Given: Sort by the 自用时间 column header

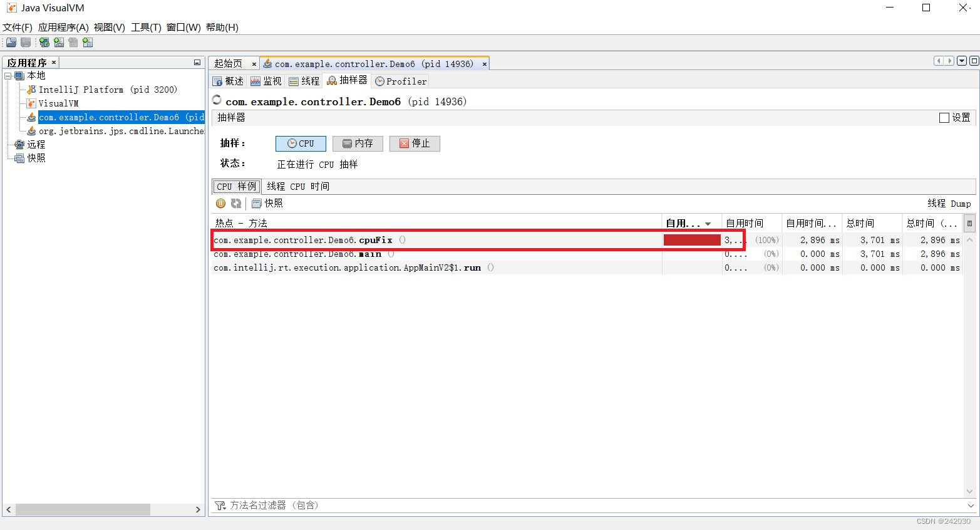Looking at the screenshot, I should click(751, 223).
